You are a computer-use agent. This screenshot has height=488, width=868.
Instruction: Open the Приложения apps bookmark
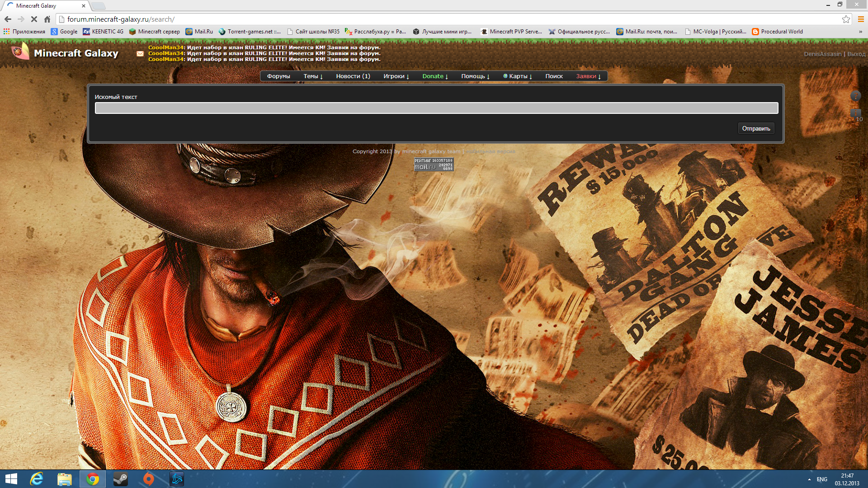click(24, 32)
